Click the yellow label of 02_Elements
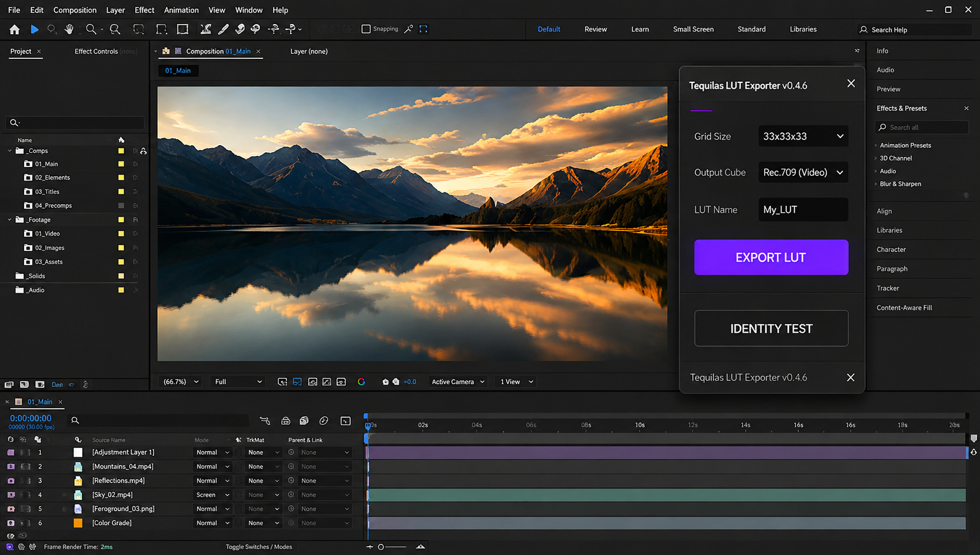980x555 pixels. (121, 178)
